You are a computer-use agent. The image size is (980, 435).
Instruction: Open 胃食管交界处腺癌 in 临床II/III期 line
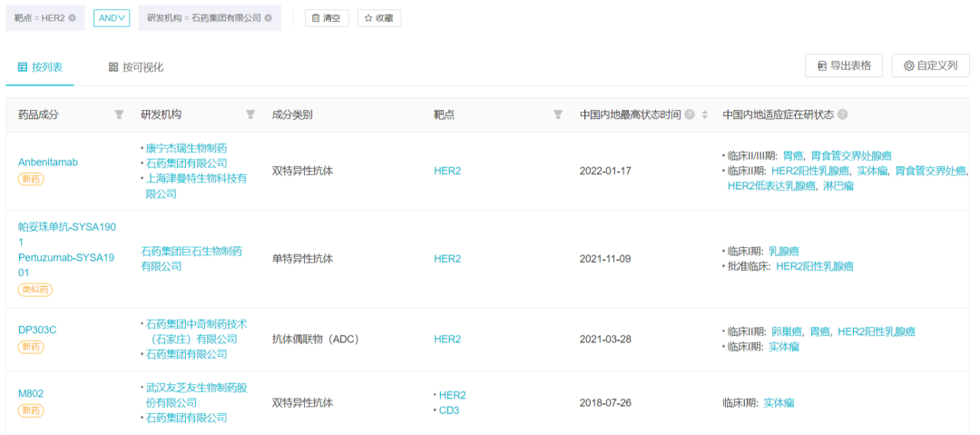(x=851, y=155)
